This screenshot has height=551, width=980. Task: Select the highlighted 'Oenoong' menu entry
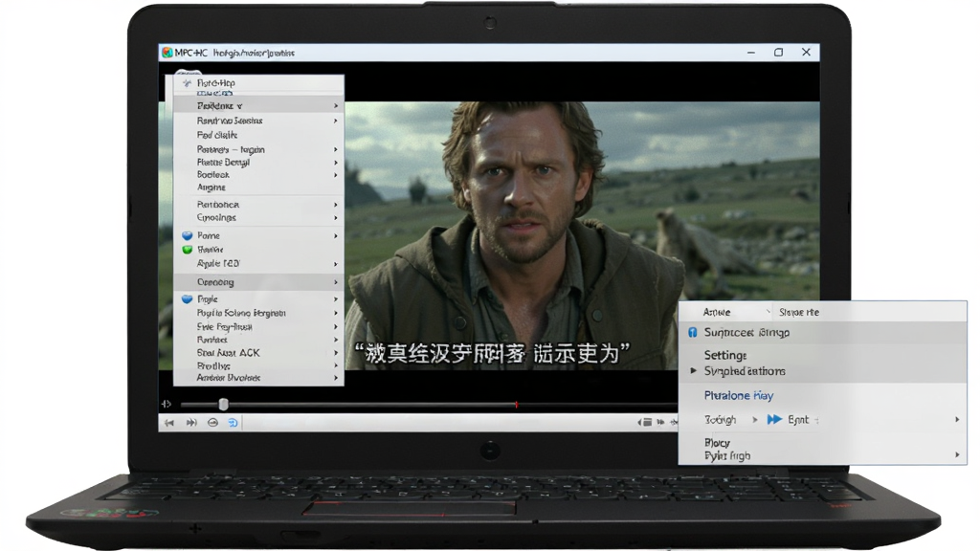click(258, 282)
